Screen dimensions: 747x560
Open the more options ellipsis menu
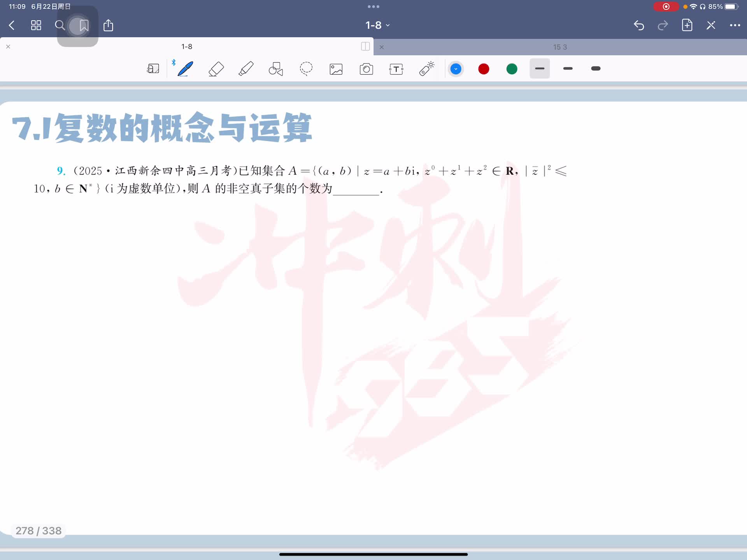735,25
